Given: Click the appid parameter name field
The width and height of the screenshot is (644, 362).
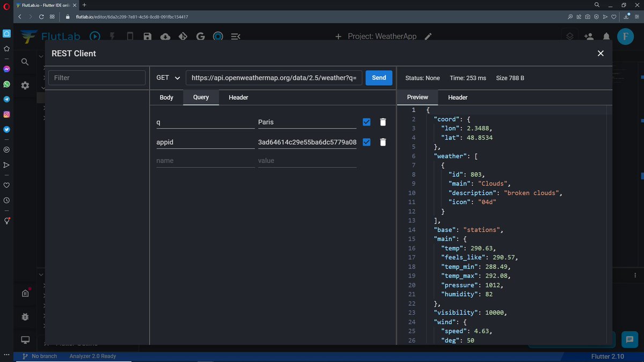Looking at the screenshot, I should [206, 142].
